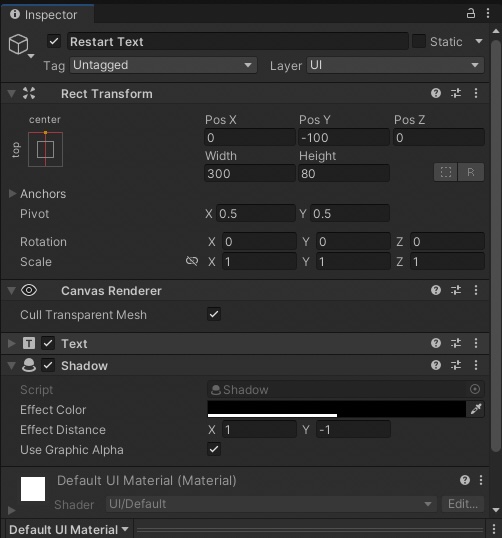Click the Rotation X field

click(x=259, y=242)
